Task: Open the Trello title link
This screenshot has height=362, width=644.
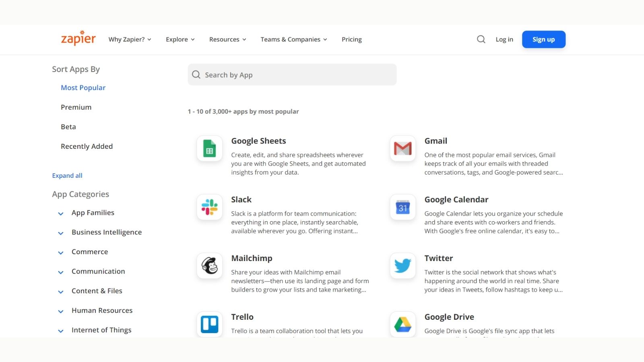Action: [242, 317]
